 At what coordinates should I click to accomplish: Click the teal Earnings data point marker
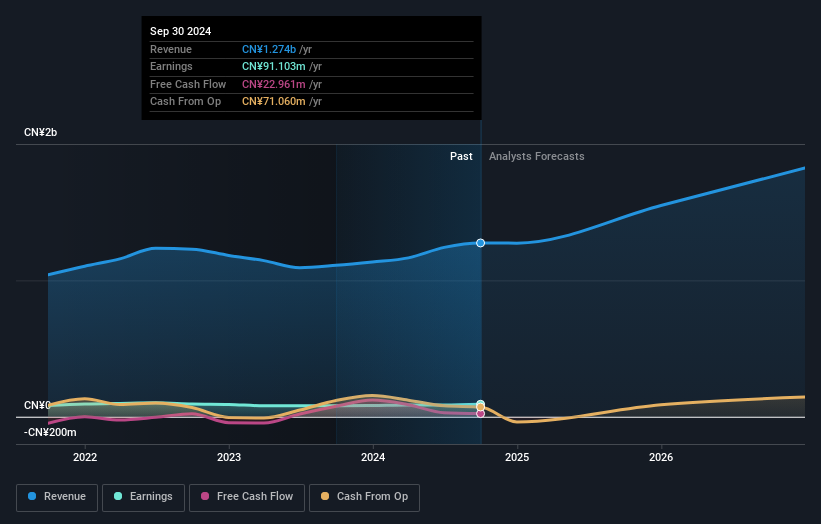(x=480, y=404)
